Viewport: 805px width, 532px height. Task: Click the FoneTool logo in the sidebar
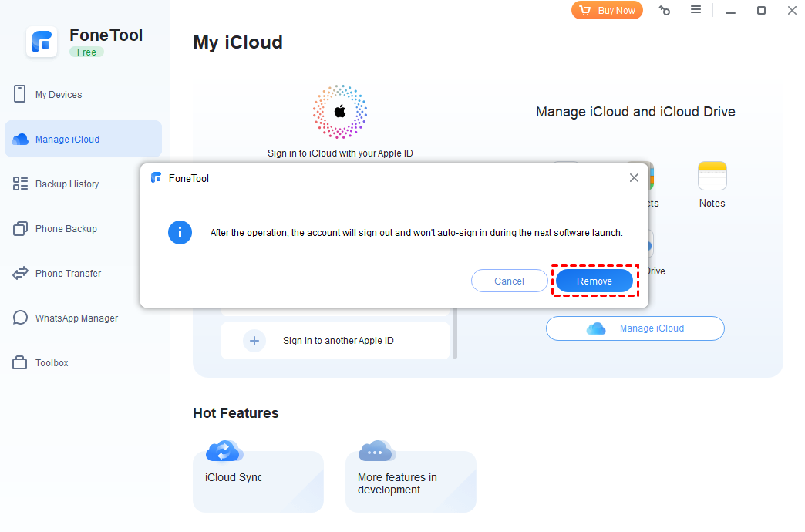42,42
